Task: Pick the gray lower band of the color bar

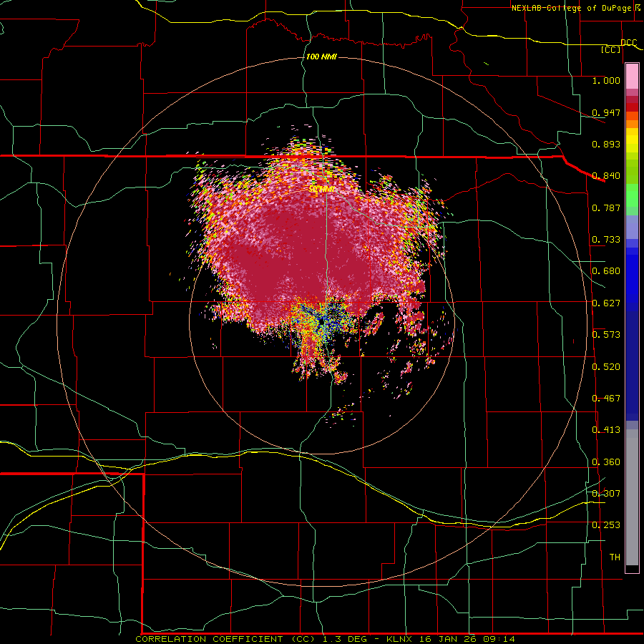Action: pos(632,497)
